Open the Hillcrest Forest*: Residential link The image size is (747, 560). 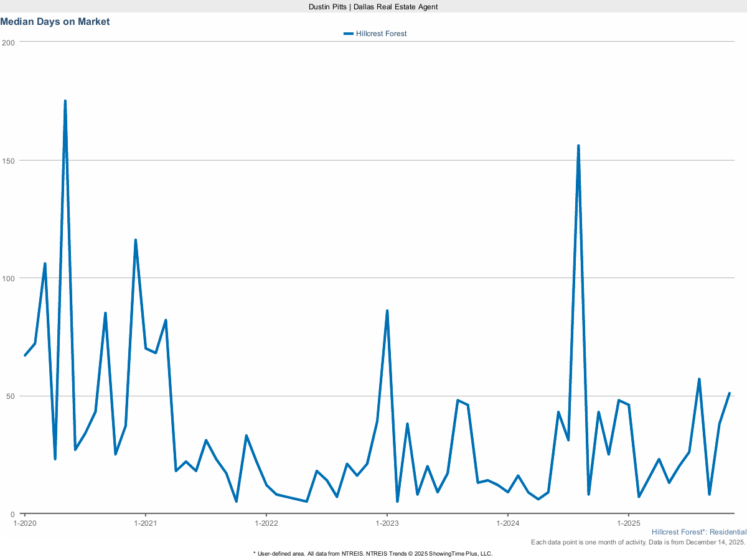click(698, 532)
